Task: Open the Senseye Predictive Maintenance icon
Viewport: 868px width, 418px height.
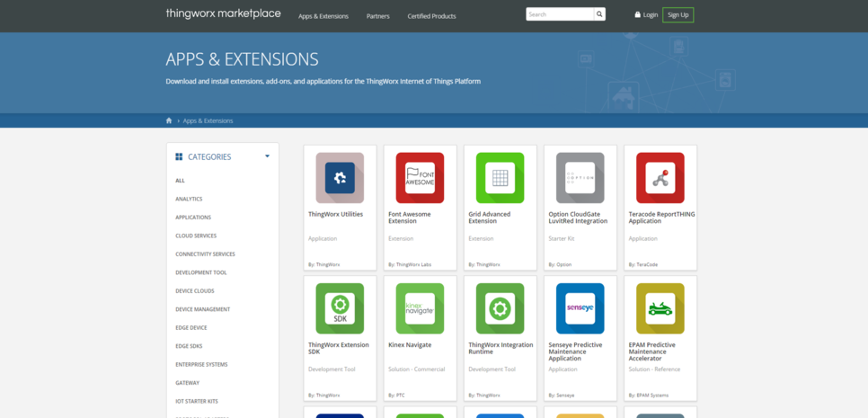Action: (580, 308)
